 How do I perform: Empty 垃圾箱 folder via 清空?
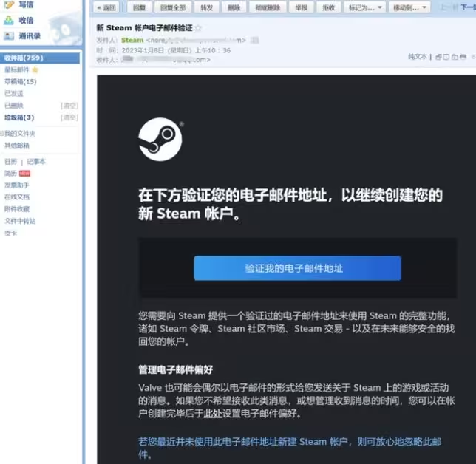point(69,117)
